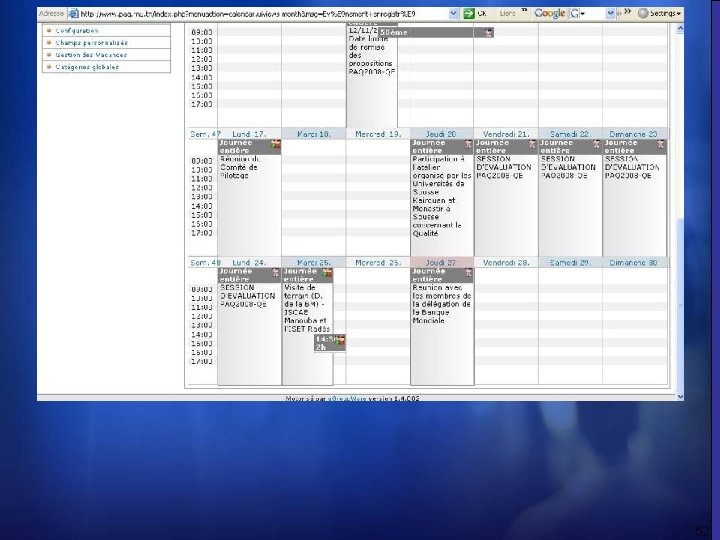Open the Lundi 17 day header

pyautogui.click(x=249, y=134)
